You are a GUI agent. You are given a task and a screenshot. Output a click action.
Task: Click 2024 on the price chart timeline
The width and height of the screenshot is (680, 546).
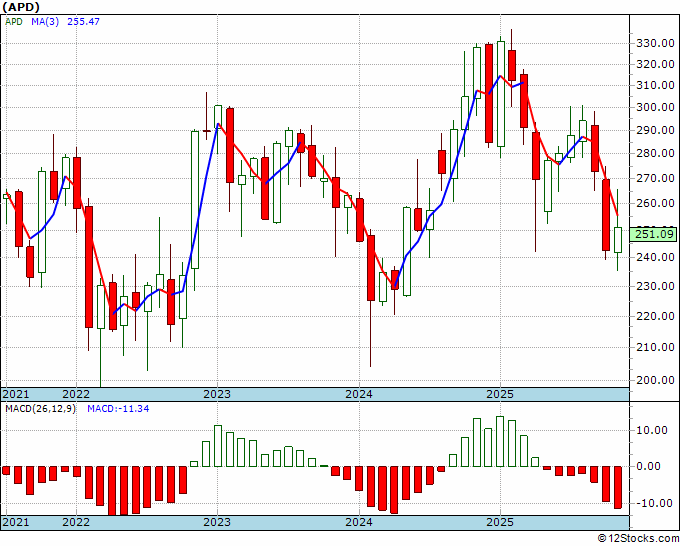point(359,394)
